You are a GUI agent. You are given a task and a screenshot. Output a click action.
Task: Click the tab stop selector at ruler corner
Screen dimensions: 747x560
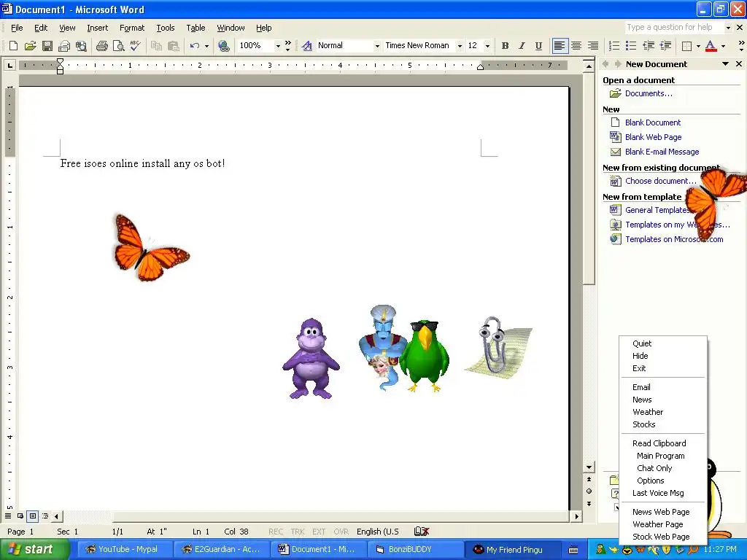point(9,65)
